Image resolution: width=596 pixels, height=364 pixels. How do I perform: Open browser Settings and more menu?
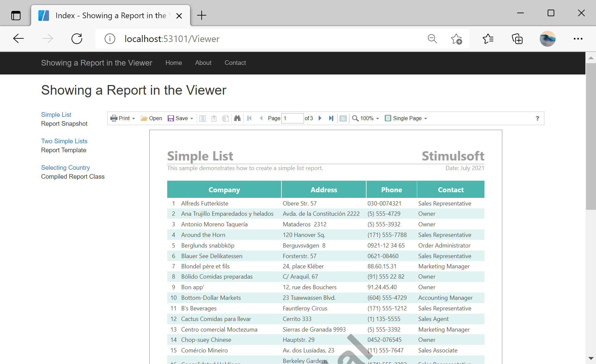pos(578,39)
